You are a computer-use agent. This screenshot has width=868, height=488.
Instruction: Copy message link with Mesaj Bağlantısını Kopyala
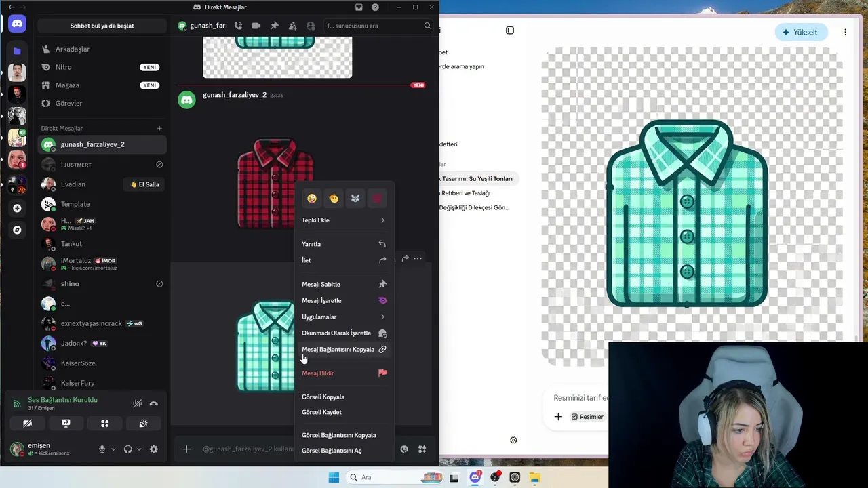344,349
